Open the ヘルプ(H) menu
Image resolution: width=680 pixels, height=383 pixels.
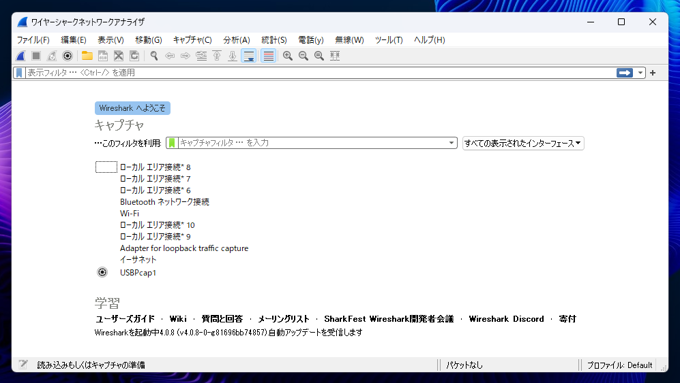click(429, 40)
